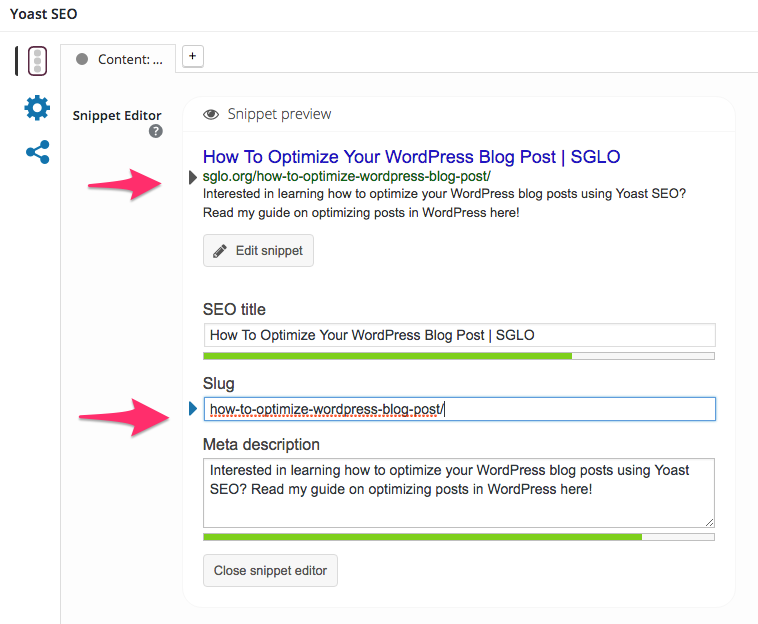
Task: Click into the Slug text field
Action: (x=459, y=409)
